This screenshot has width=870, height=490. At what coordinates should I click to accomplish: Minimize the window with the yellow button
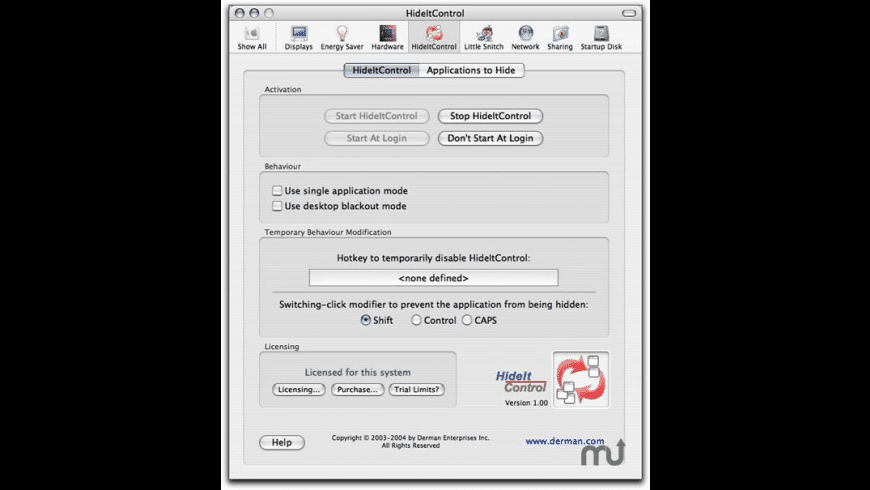[254, 13]
